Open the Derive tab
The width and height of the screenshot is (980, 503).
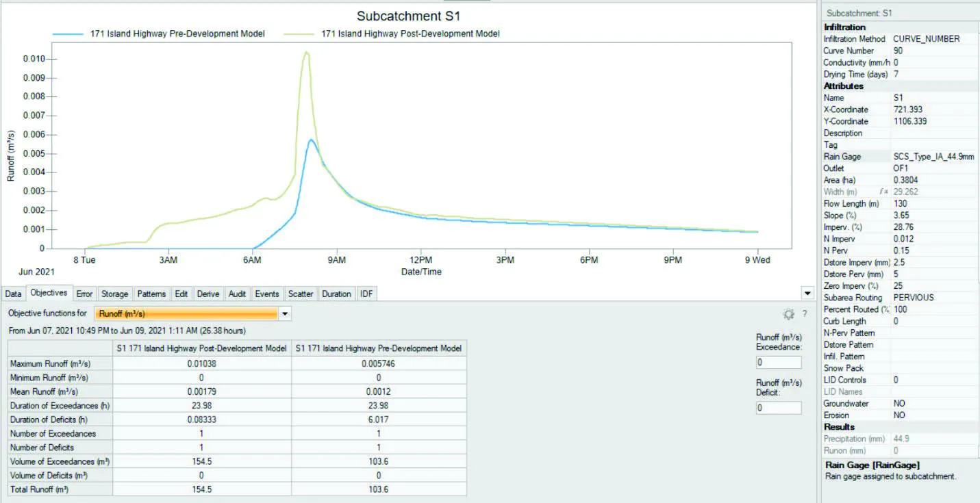coord(208,294)
